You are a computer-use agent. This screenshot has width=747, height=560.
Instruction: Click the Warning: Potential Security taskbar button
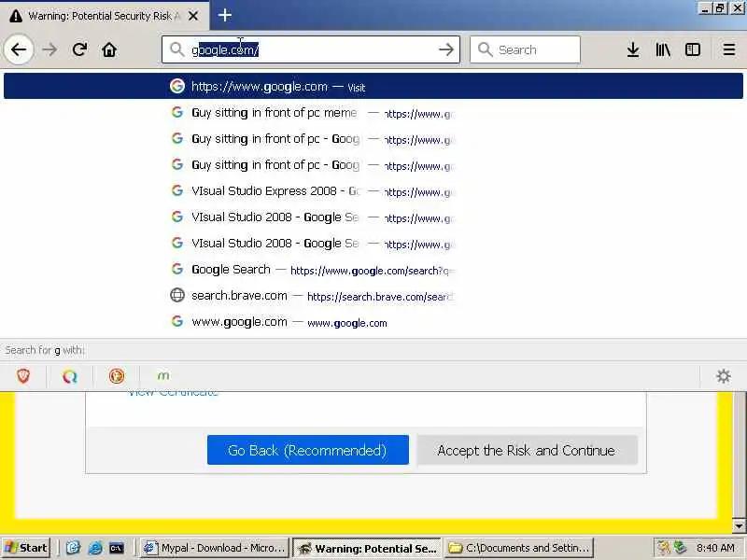367,548
